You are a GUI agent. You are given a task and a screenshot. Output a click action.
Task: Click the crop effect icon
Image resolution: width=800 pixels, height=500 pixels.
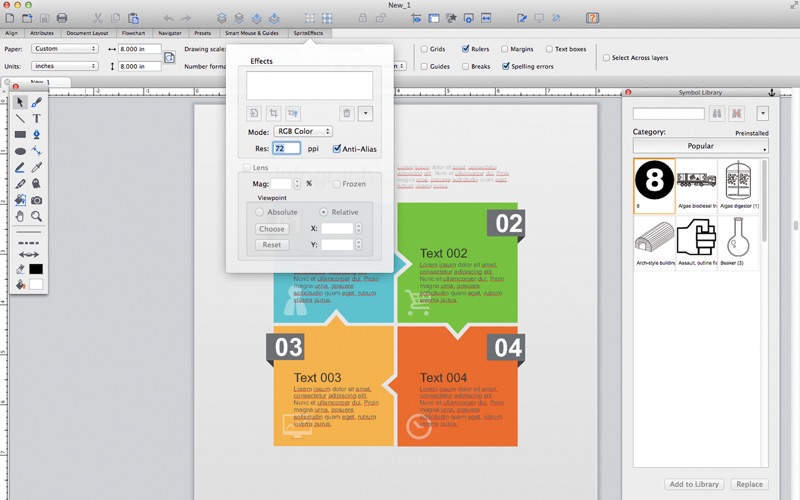pos(273,114)
